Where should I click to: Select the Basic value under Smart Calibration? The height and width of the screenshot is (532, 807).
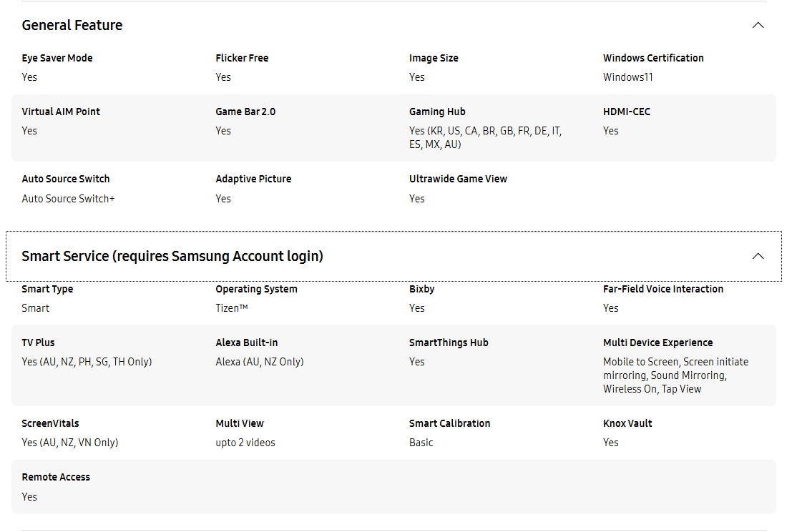coord(421,443)
